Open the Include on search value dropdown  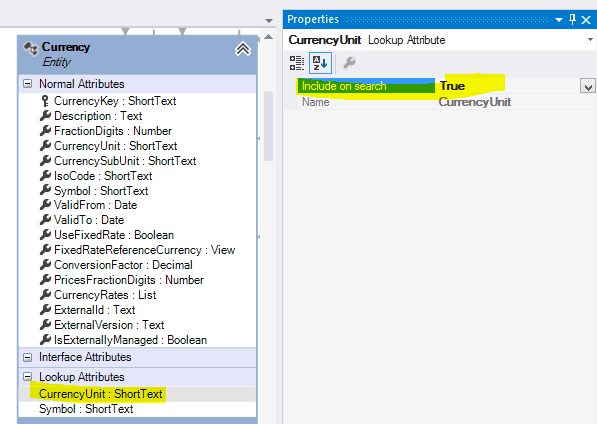(587, 86)
